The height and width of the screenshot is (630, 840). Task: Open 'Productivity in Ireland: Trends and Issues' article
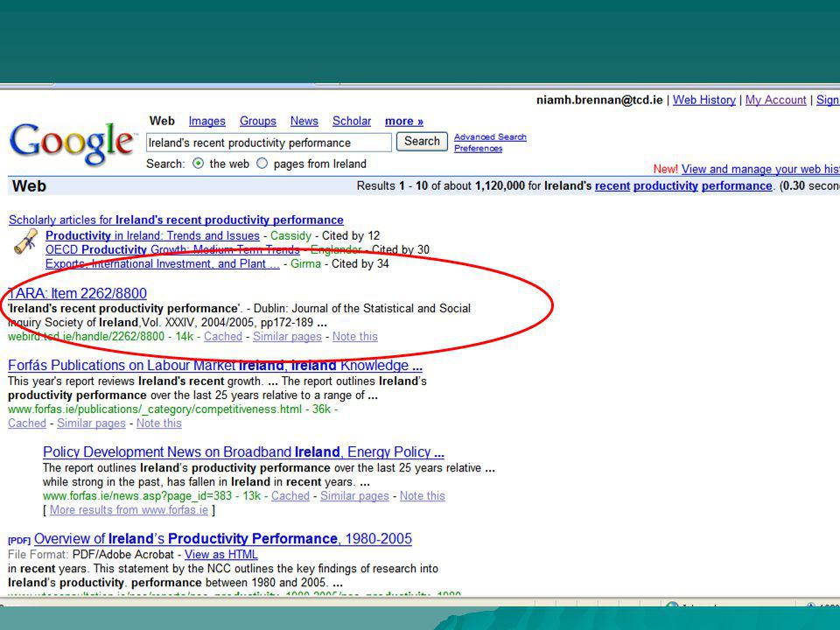(x=152, y=235)
